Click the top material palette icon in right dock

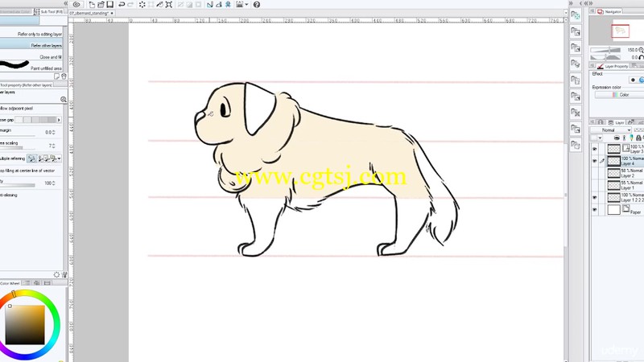(576, 15)
